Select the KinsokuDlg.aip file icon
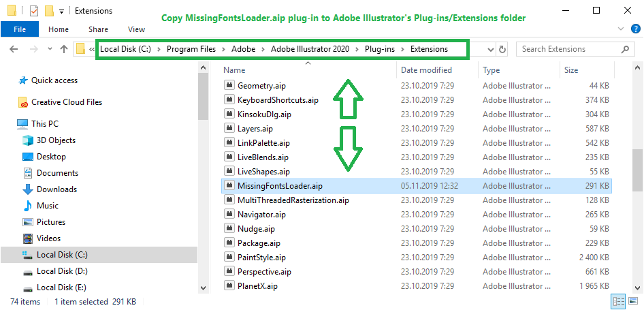 click(229, 114)
